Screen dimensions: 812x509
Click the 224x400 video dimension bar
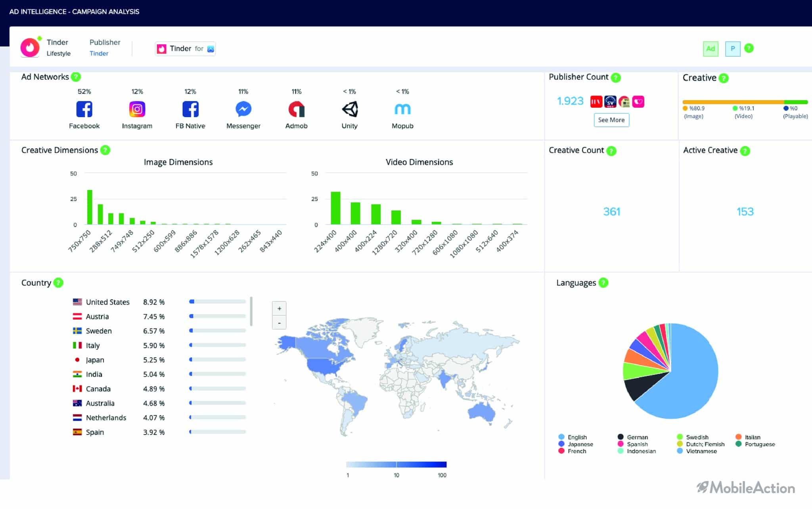pos(335,208)
